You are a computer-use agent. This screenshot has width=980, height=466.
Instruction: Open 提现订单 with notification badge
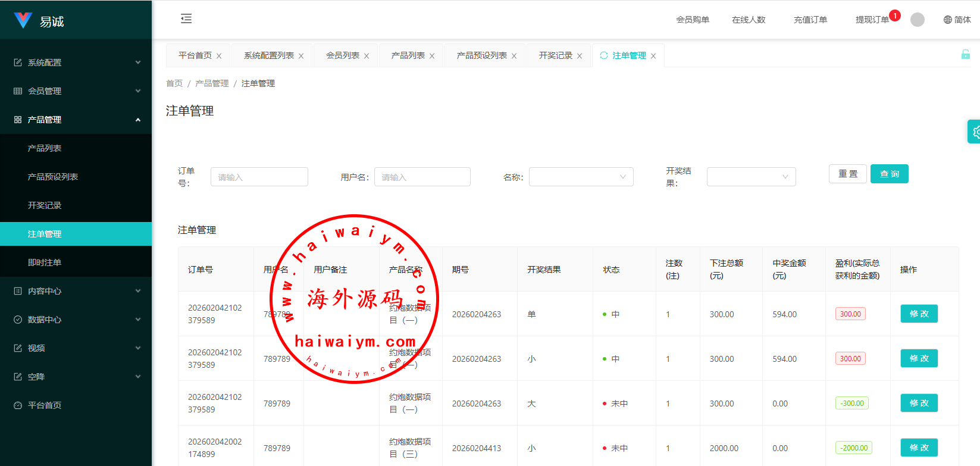(x=872, y=20)
